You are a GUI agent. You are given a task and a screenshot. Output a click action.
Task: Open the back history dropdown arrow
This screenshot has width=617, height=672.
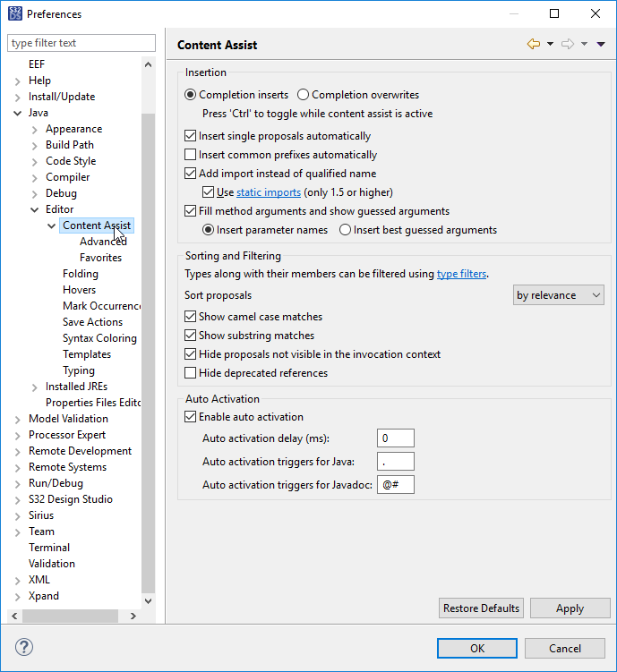coord(550,44)
